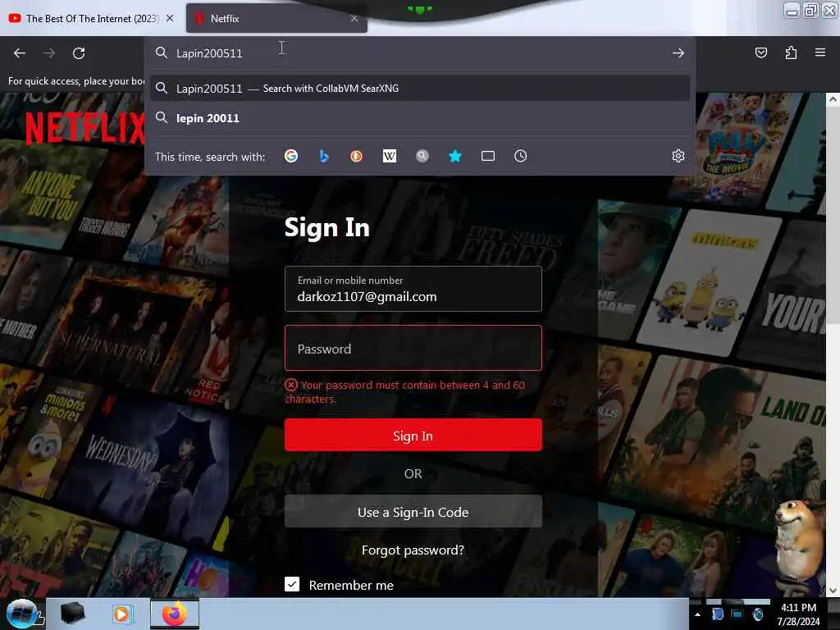This screenshot has height=630, width=840.
Task: Click the go arrow in address bar
Action: coord(678,53)
